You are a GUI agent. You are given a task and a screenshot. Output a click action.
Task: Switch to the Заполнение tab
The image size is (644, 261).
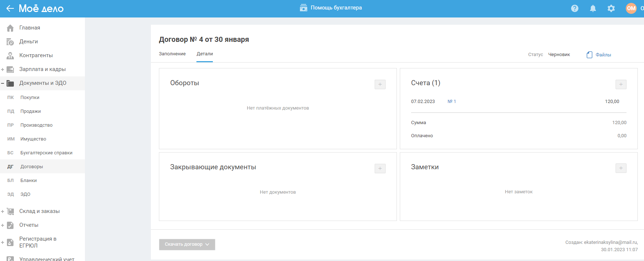(172, 54)
